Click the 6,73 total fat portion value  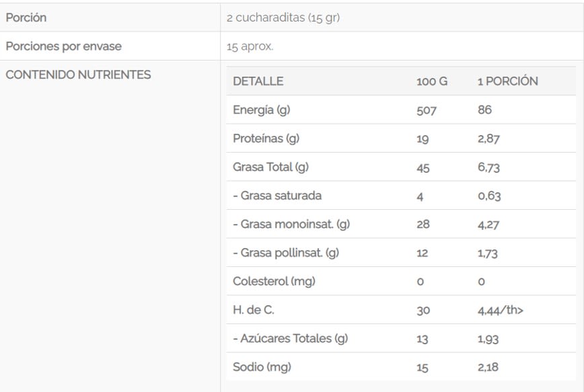(x=489, y=167)
